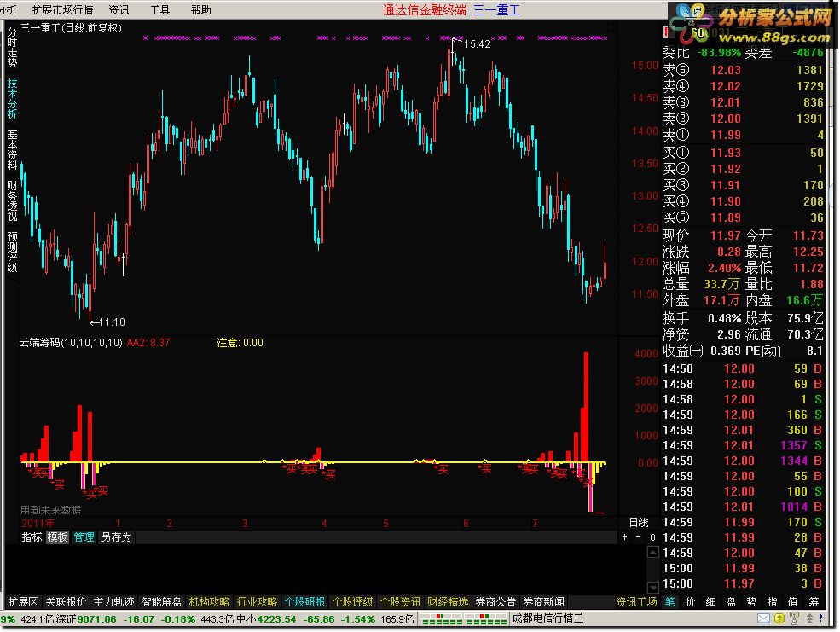
Task: Click the 日线 period label
Action: point(639,522)
